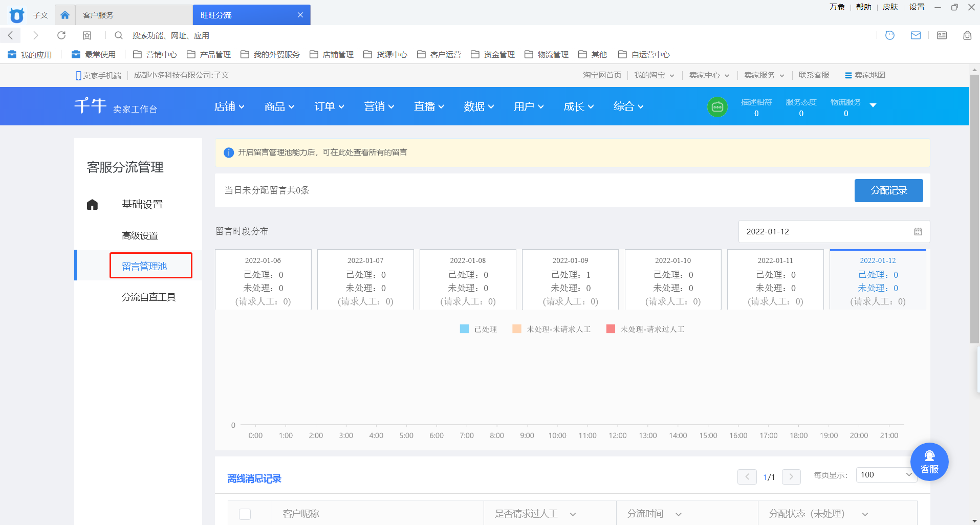Open 产品管理 bookmark folder

click(x=209, y=55)
